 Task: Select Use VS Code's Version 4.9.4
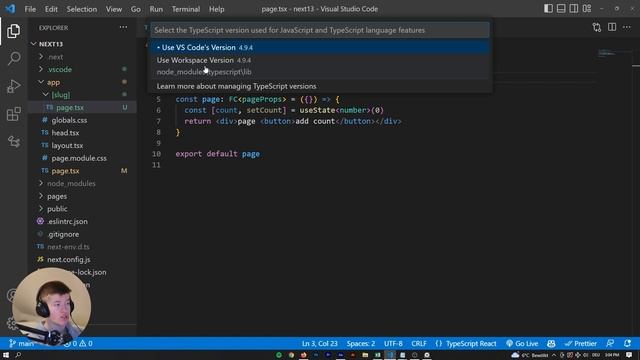point(320,47)
